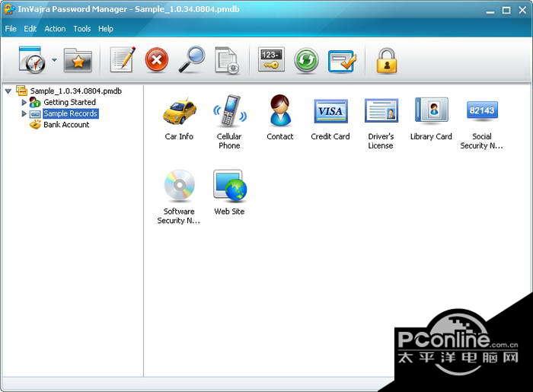
Task: Collapse the Sample_1.0.34.0804.pmdb root node
Action: tap(8, 91)
